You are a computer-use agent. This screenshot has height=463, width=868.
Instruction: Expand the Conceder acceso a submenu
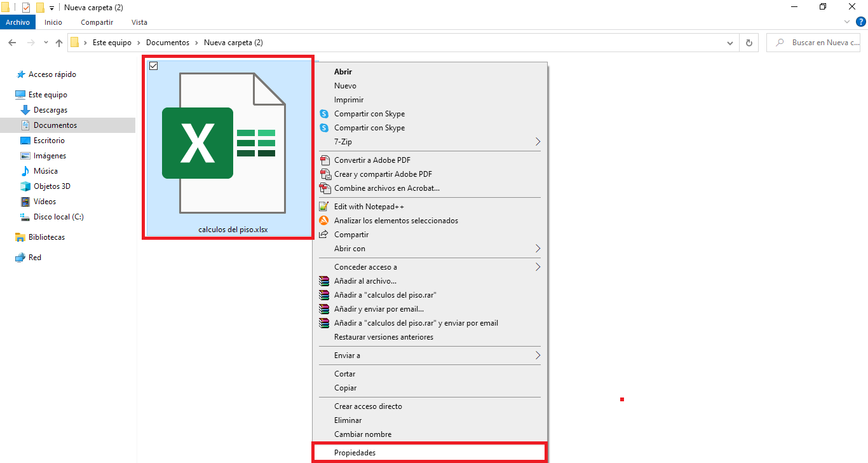click(x=538, y=267)
